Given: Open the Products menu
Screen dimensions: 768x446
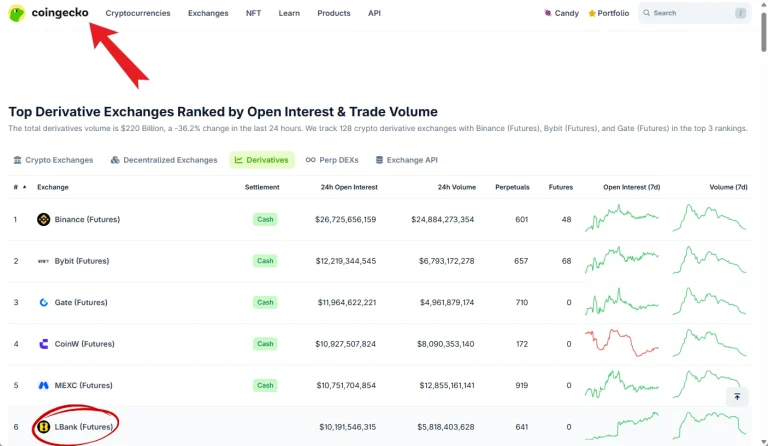Looking at the screenshot, I should tap(334, 13).
